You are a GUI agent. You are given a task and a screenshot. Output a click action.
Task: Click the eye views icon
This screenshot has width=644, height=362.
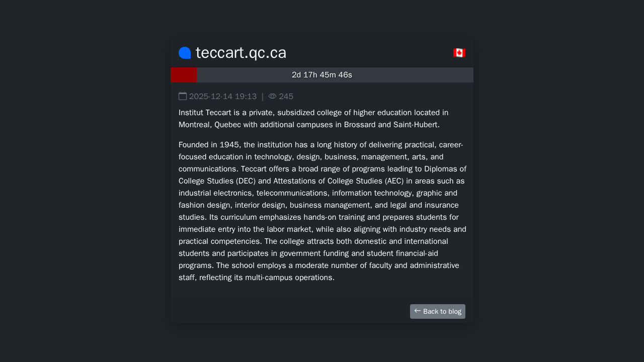(272, 96)
